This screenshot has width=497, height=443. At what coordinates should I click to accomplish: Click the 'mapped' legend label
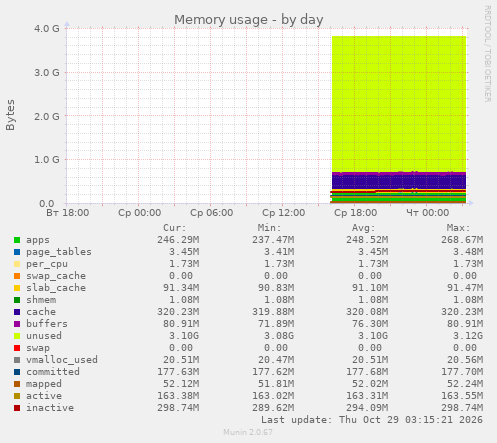click(x=44, y=384)
